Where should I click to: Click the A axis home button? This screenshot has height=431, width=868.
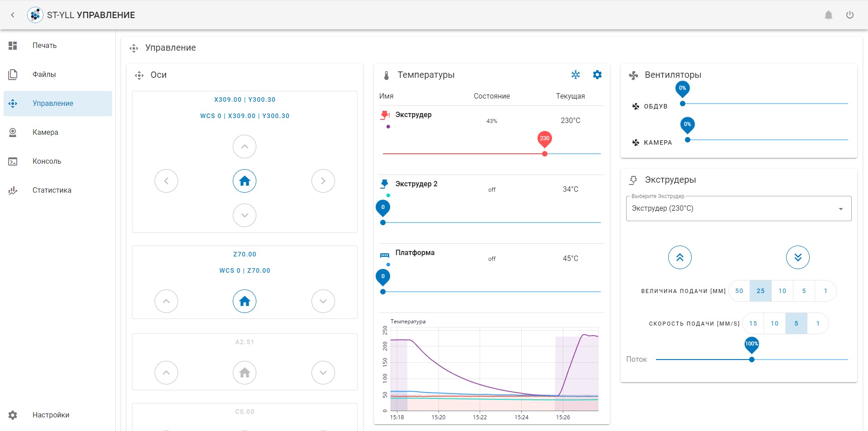tap(245, 373)
